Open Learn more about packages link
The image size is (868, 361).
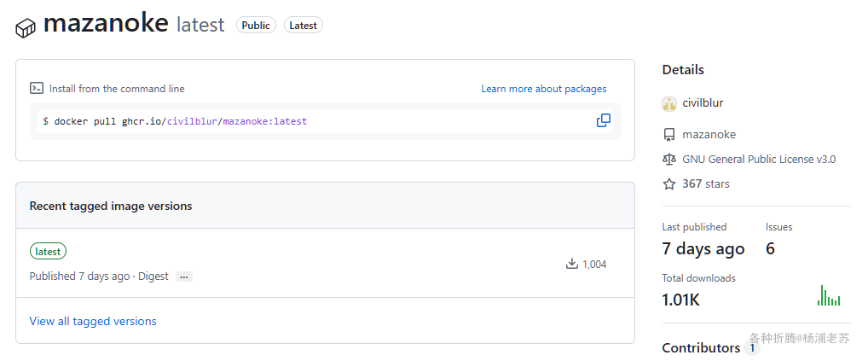(543, 89)
